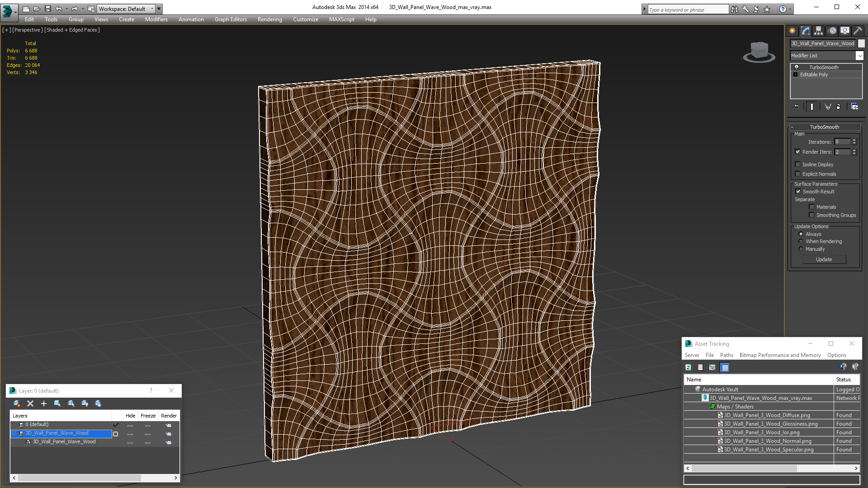The image size is (868, 488).
Task: Refresh the Asset Tracking list
Action: (688, 367)
